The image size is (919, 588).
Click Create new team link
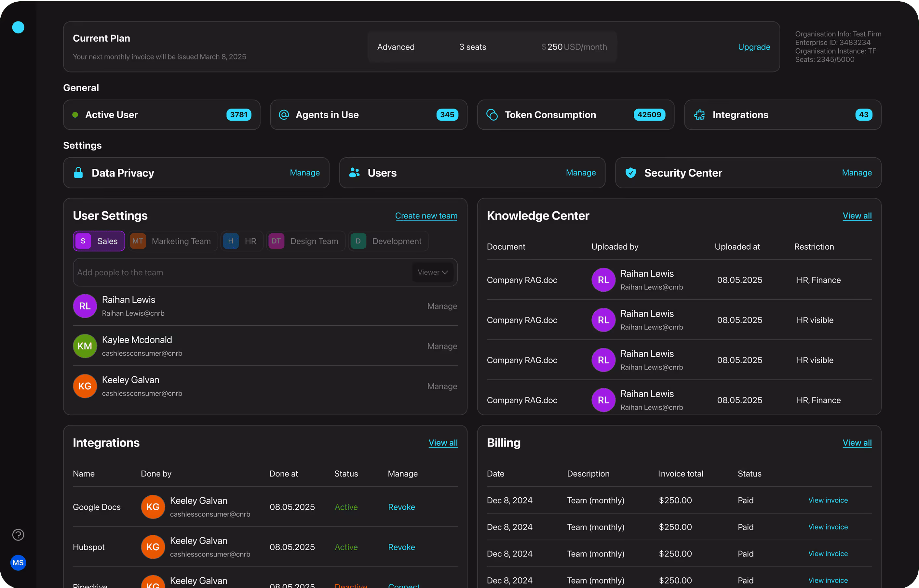pos(426,216)
